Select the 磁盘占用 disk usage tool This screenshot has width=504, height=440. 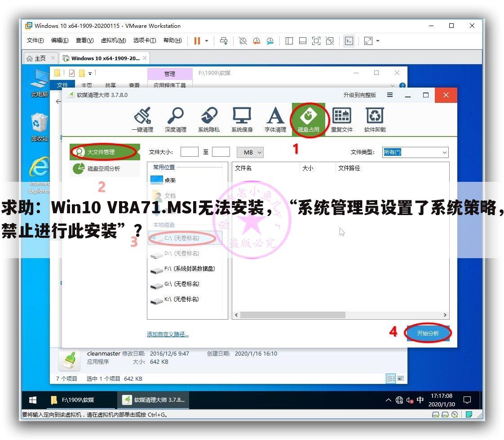309,119
